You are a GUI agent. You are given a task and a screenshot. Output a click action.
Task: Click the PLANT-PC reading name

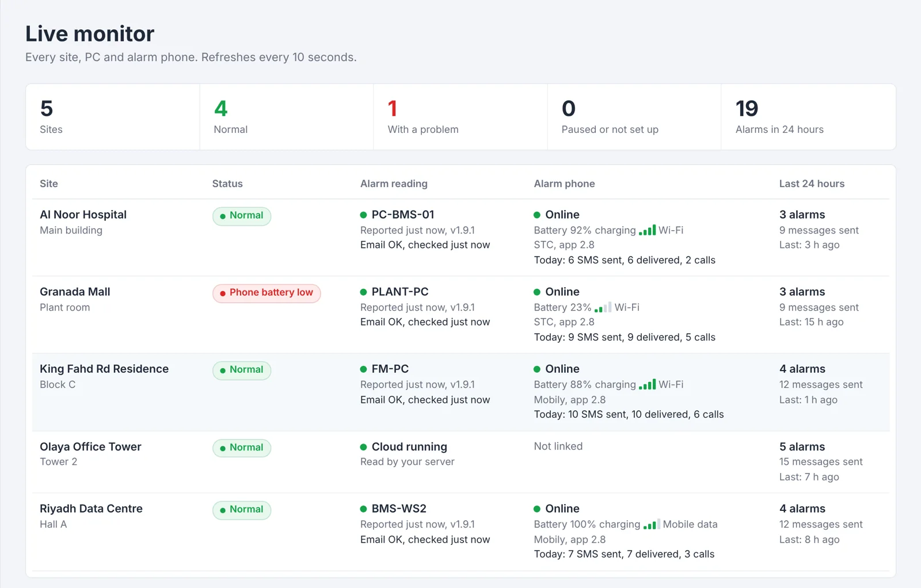tap(400, 292)
